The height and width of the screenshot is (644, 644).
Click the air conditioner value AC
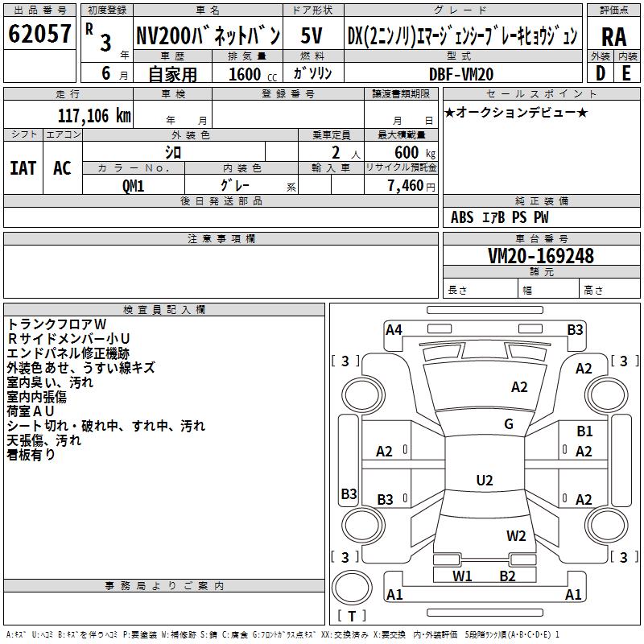click(x=62, y=168)
